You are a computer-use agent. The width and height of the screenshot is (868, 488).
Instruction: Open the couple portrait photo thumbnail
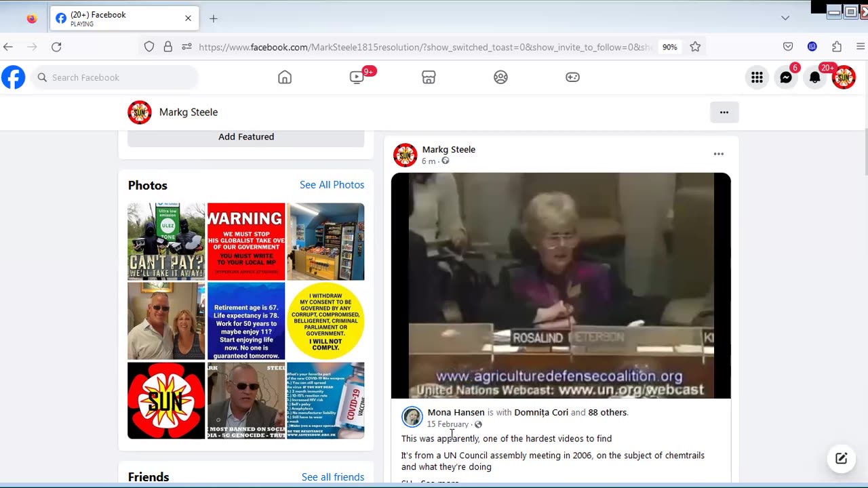coord(166,321)
